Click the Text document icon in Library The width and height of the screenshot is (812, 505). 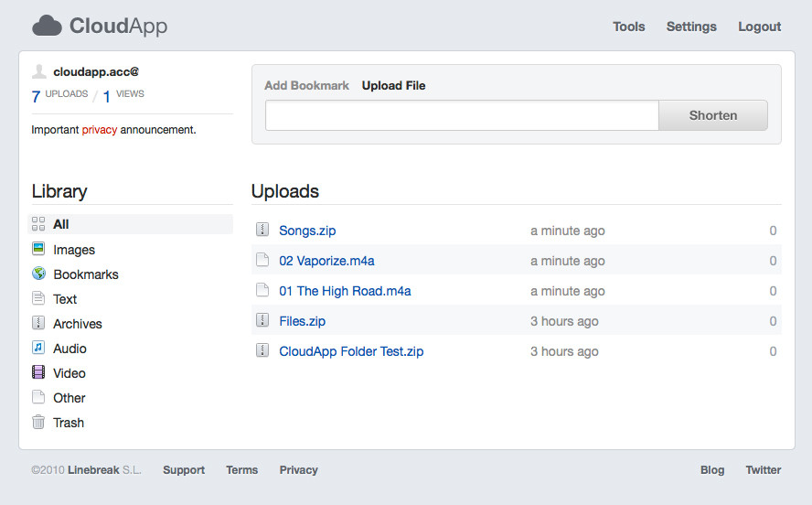click(38, 298)
